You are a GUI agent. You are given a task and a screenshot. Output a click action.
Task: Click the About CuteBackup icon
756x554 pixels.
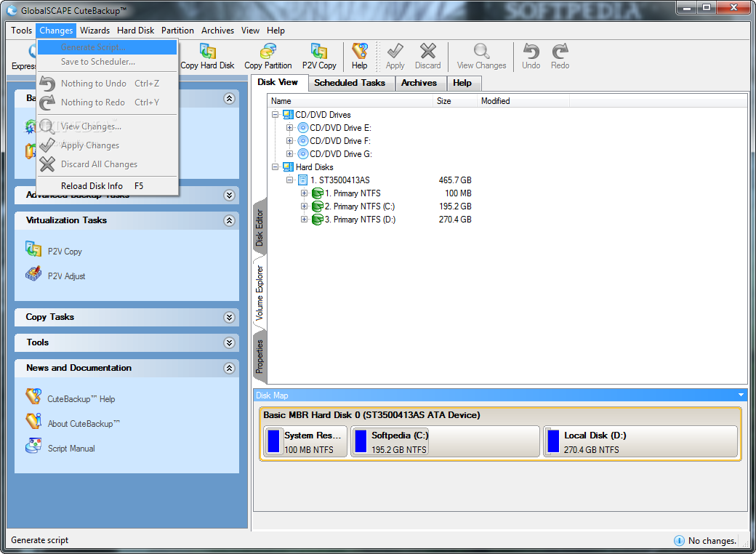pos(33,422)
